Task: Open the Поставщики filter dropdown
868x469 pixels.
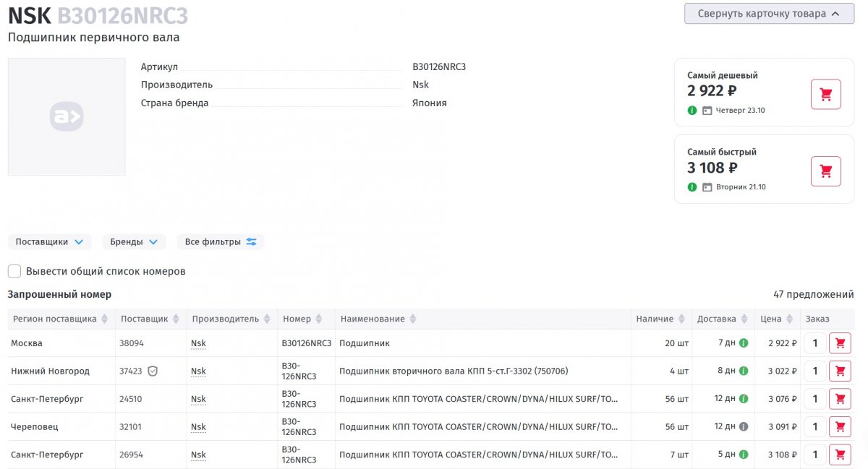Action: point(49,242)
